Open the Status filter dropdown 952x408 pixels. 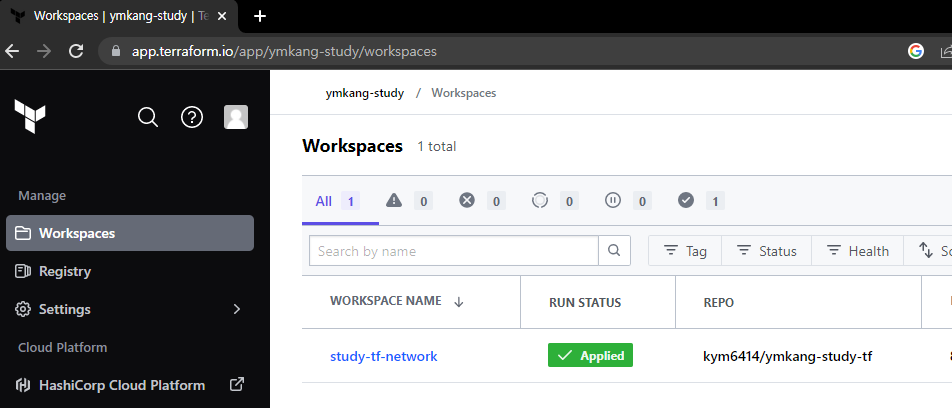click(x=766, y=251)
